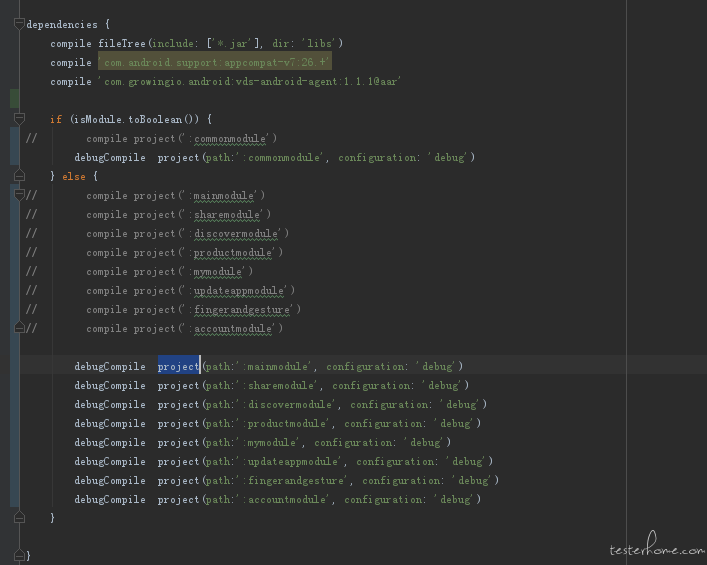Click the highlighted appcompat-v7:26.+ string

215,62
